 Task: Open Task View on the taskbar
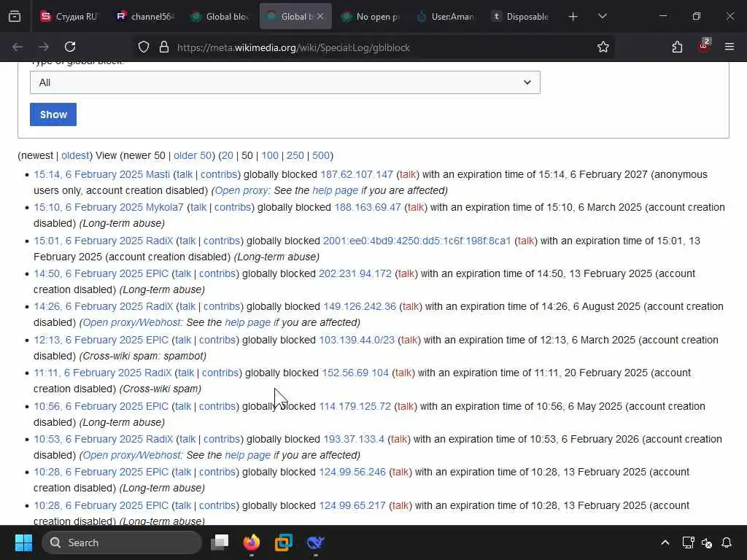click(x=220, y=542)
